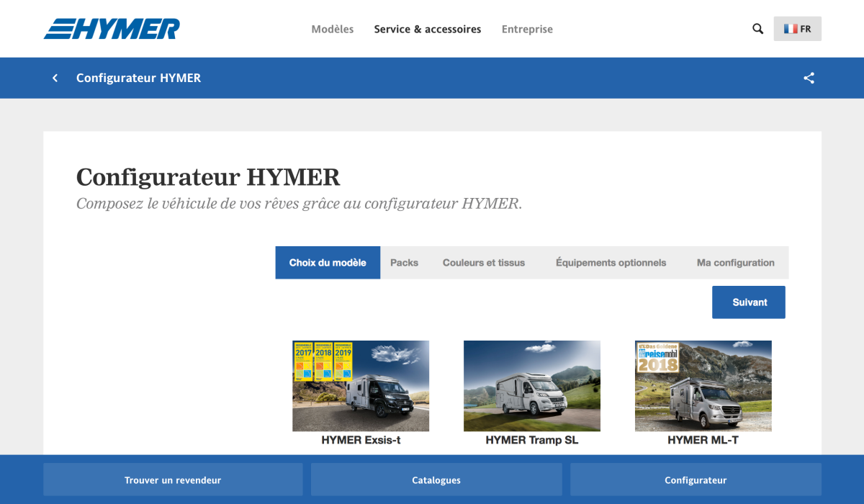Click the HYMER Tramp SL label
The height and width of the screenshot is (504, 864).
click(x=532, y=440)
